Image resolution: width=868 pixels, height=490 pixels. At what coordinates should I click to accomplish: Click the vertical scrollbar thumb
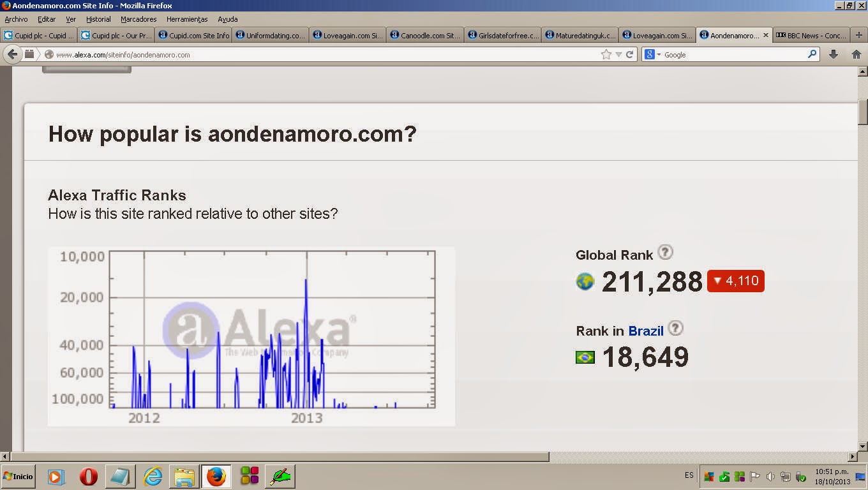pyautogui.click(x=862, y=112)
